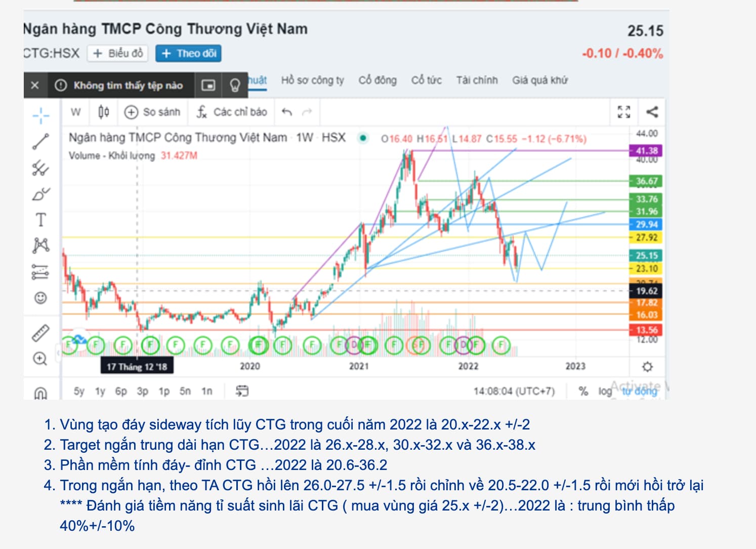This screenshot has height=549, width=756.
Task: Open 'Các chỉ báo' indicators list
Action: 232,112
